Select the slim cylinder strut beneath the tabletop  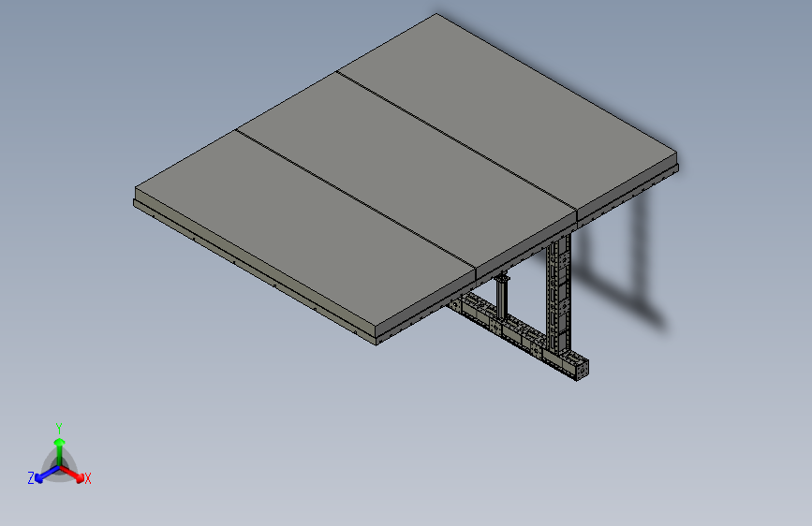point(502,296)
